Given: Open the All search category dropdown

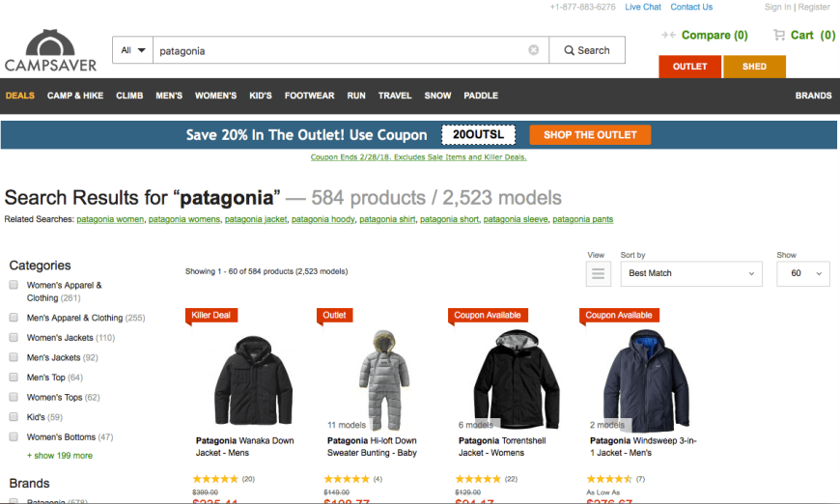Looking at the screenshot, I should point(133,50).
